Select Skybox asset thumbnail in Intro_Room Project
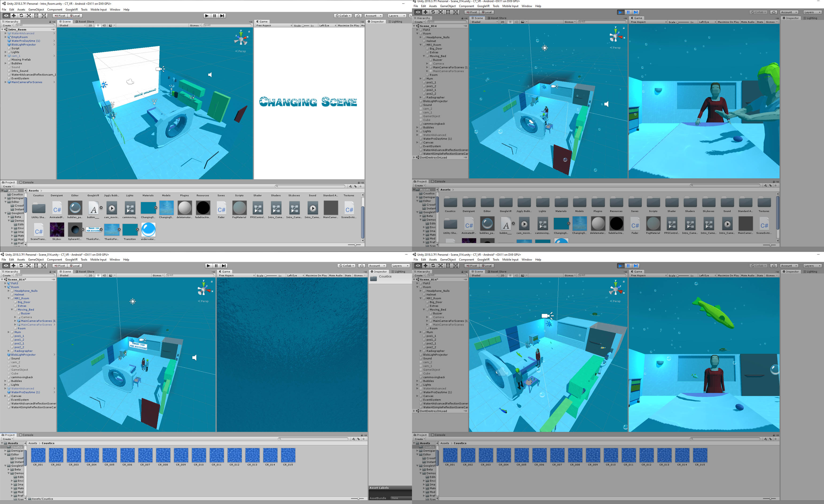Viewport: 824px width, 504px height. pos(57,230)
